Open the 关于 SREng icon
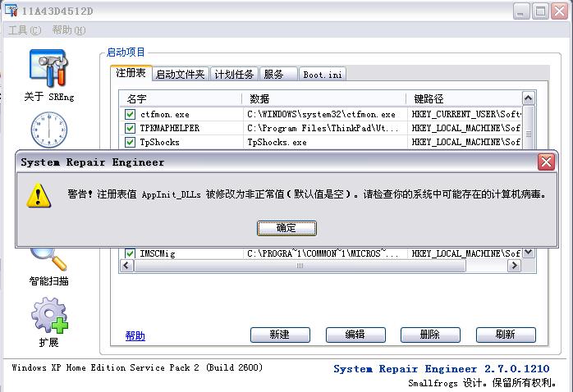The height and width of the screenshot is (392, 573). coord(48,69)
